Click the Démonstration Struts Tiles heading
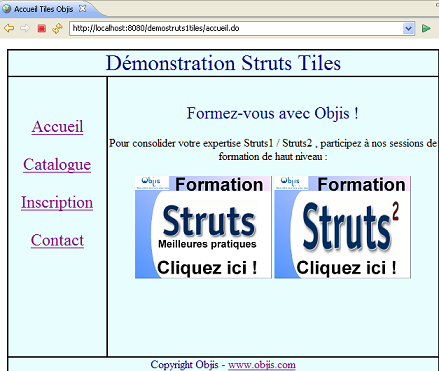 [x=223, y=63]
